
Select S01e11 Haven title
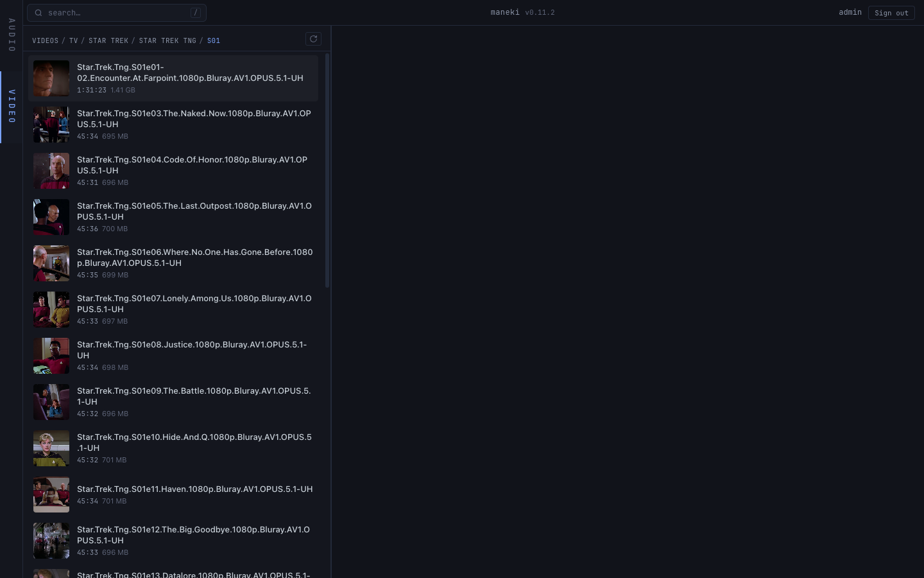pyautogui.click(x=195, y=489)
